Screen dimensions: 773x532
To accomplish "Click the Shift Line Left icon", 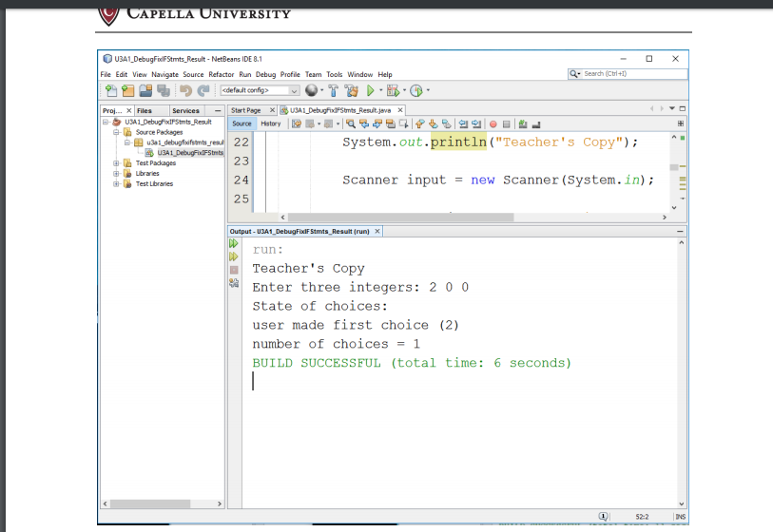I will pos(463,123).
